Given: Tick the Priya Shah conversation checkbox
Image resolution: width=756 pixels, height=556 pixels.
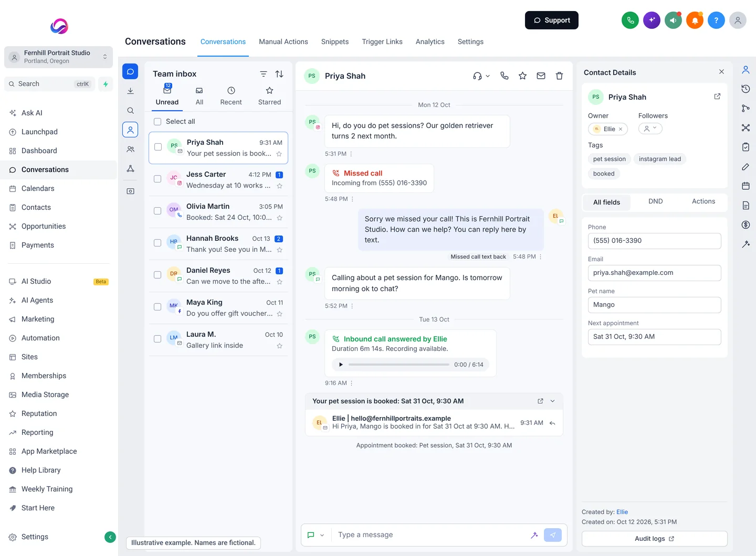Looking at the screenshot, I should tap(157, 147).
